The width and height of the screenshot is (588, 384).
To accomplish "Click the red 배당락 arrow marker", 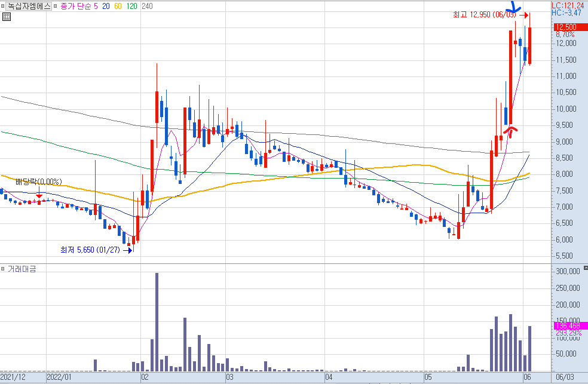I will [x=39, y=193].
